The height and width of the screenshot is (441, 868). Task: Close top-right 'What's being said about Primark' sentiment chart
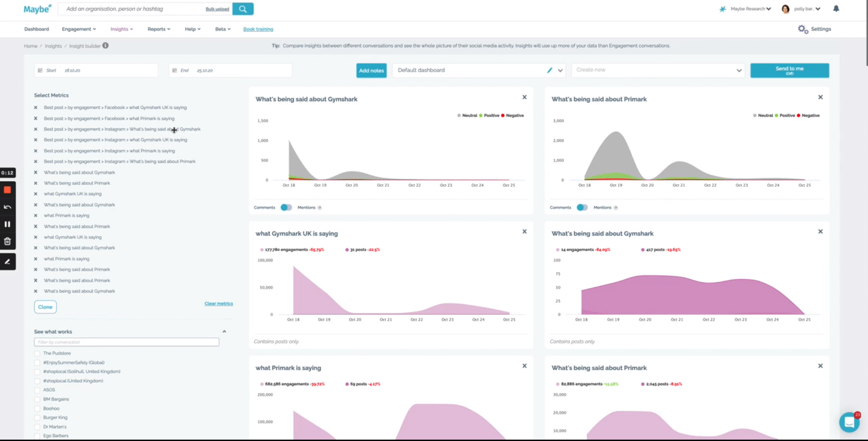(x=820, y=97)
